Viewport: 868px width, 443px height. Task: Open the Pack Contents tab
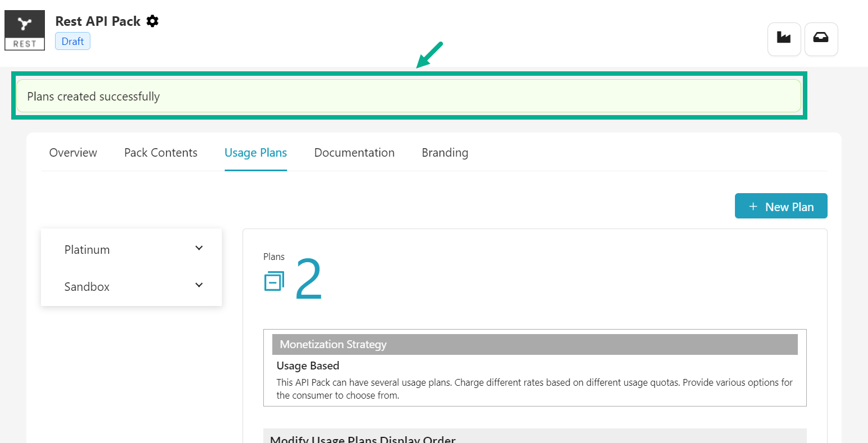coord(161,153)
